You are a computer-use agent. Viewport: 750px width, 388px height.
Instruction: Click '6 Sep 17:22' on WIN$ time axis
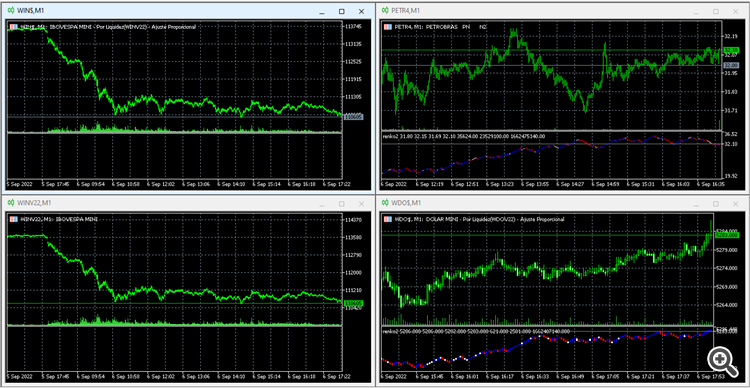tap(336, 184)
